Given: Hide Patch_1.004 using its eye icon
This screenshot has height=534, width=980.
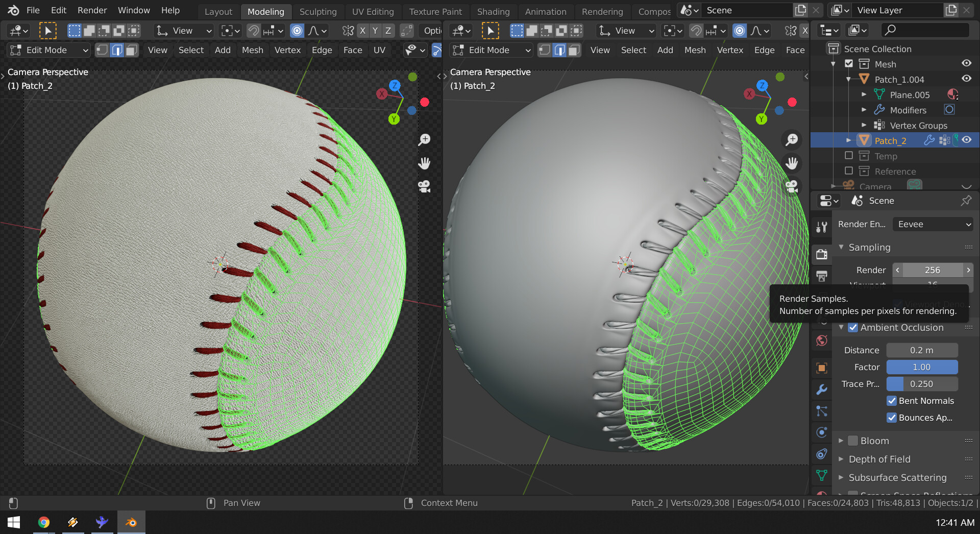Looking at the screenshot, I should coord(966,78).
